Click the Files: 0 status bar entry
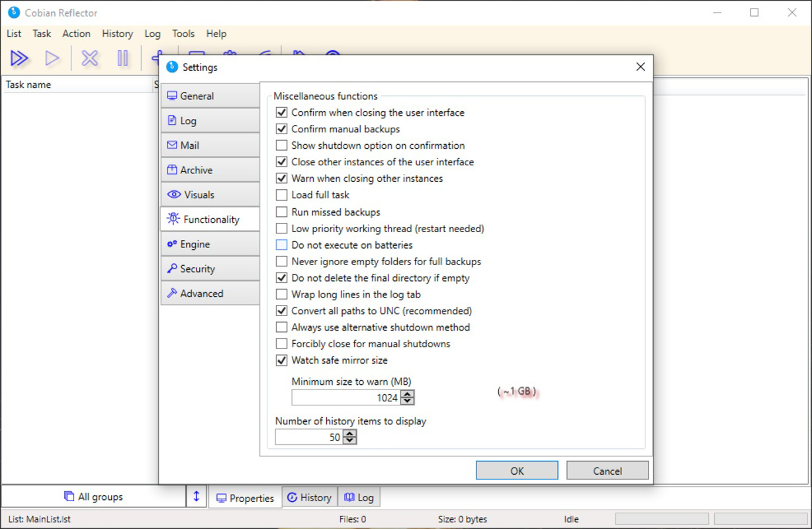Screen dimensions: 812x529 (x=353, y=519)
